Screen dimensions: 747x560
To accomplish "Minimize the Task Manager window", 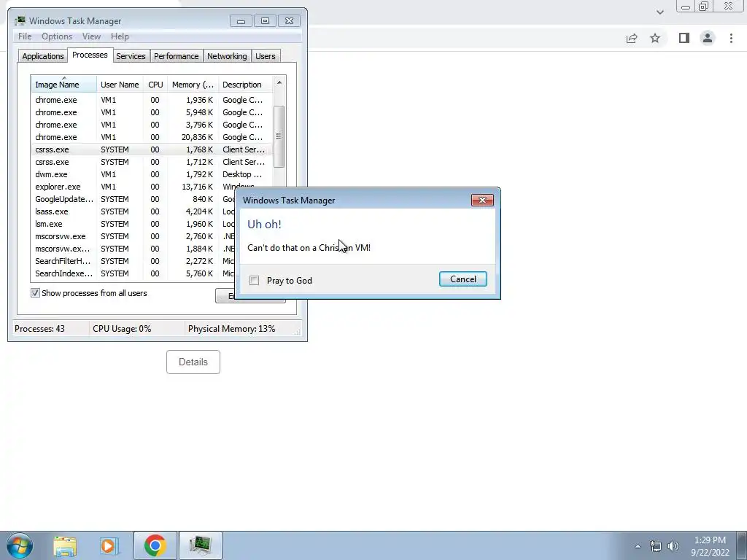I will 241,21.
